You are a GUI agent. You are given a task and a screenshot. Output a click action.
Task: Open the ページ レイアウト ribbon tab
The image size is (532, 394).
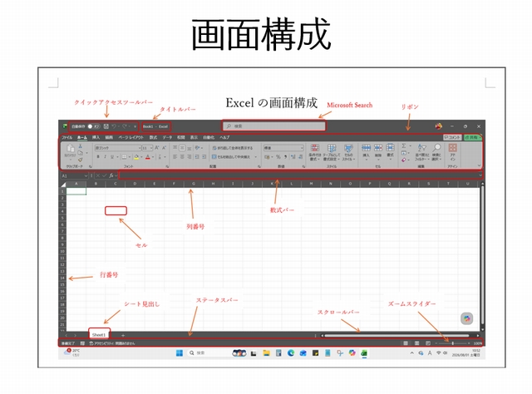(x=131, y=137)
